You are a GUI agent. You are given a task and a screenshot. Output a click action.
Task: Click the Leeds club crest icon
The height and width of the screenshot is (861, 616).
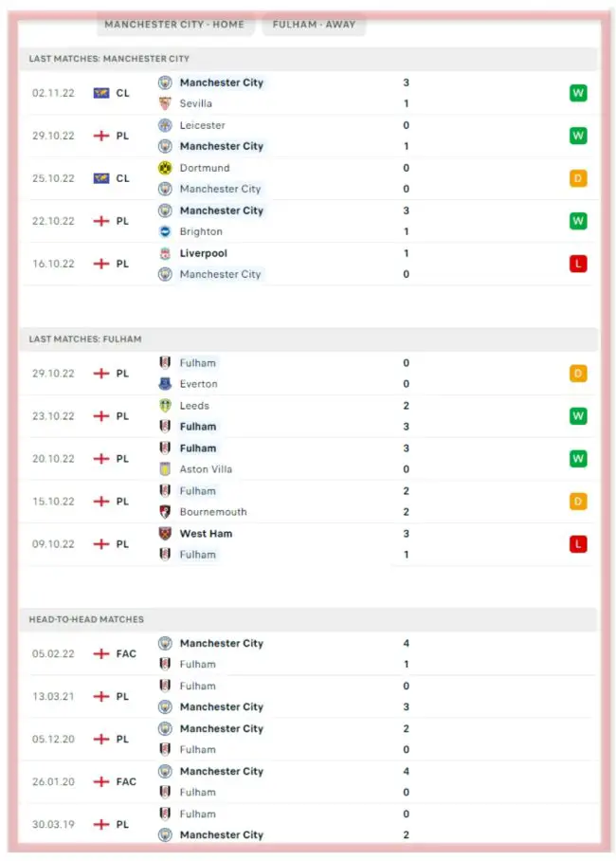point(165,406)
